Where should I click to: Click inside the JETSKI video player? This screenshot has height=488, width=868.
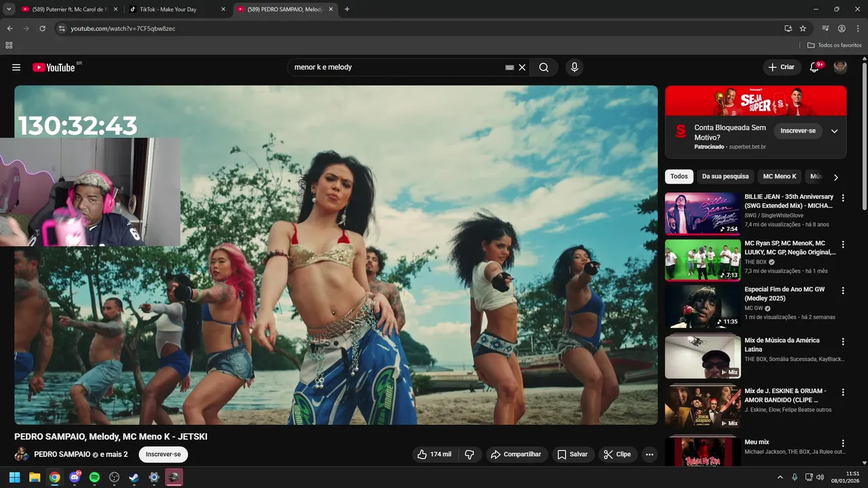pos(336,255)
